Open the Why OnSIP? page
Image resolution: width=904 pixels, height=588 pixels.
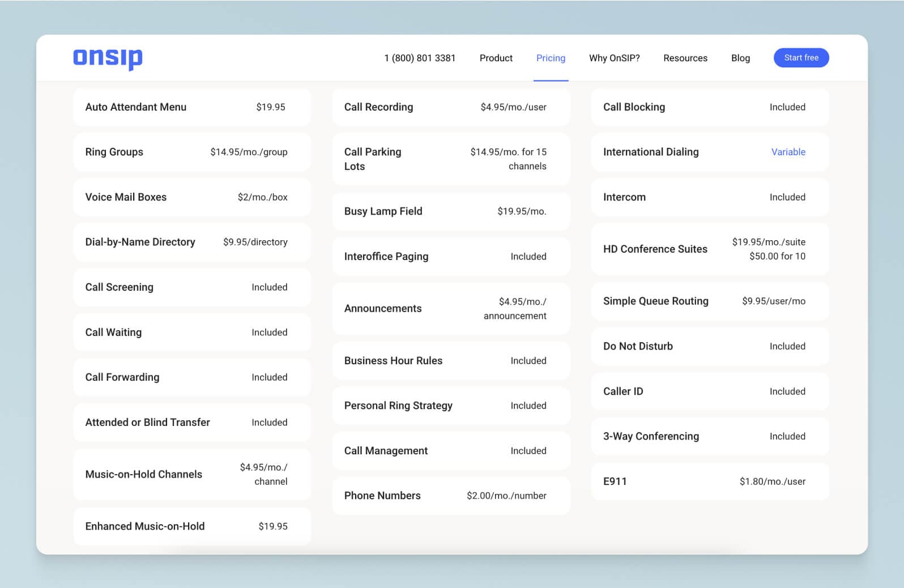pos(614,58)
